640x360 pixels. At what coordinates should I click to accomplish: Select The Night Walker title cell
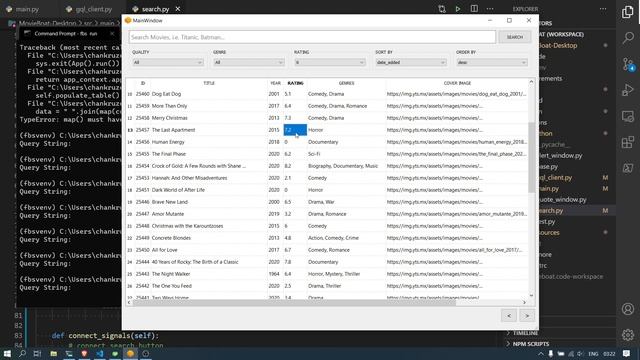[209, 274]
